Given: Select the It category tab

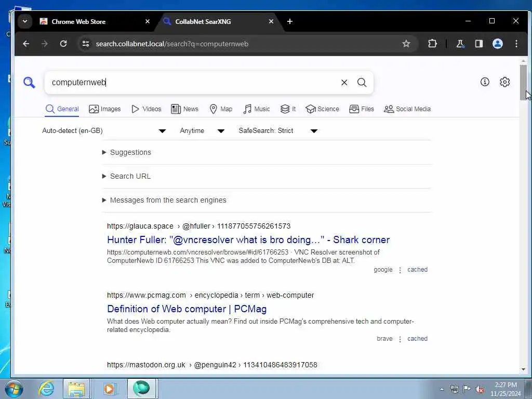Looking at the screenshot, I should click(x=288, y=109).
